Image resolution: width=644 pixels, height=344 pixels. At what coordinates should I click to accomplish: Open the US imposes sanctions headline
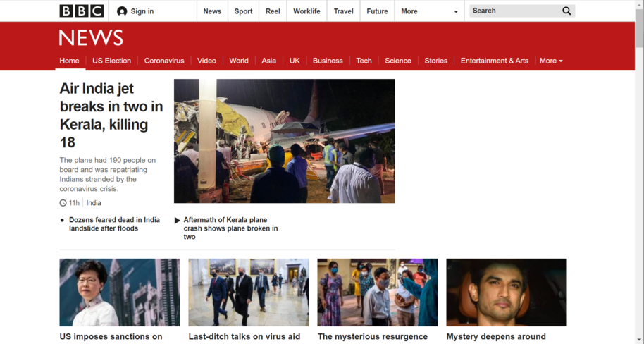(x=111, y=337)
